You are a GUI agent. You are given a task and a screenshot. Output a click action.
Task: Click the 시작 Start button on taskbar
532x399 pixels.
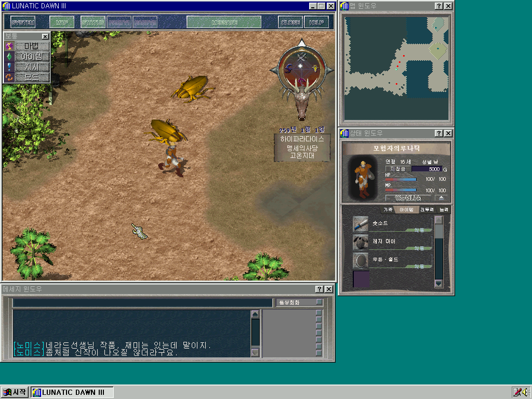click(15, 392)
